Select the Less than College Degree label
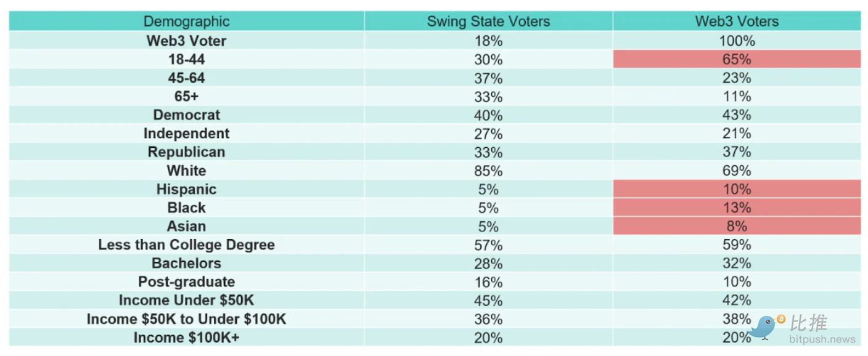This screenshot has width=868, height=356. (186, 245)
